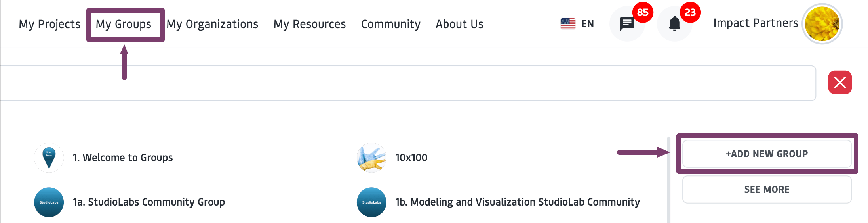Click the Welcome to Groups pin icon
This screenshot has height=223, width=868.
[49, 158]
